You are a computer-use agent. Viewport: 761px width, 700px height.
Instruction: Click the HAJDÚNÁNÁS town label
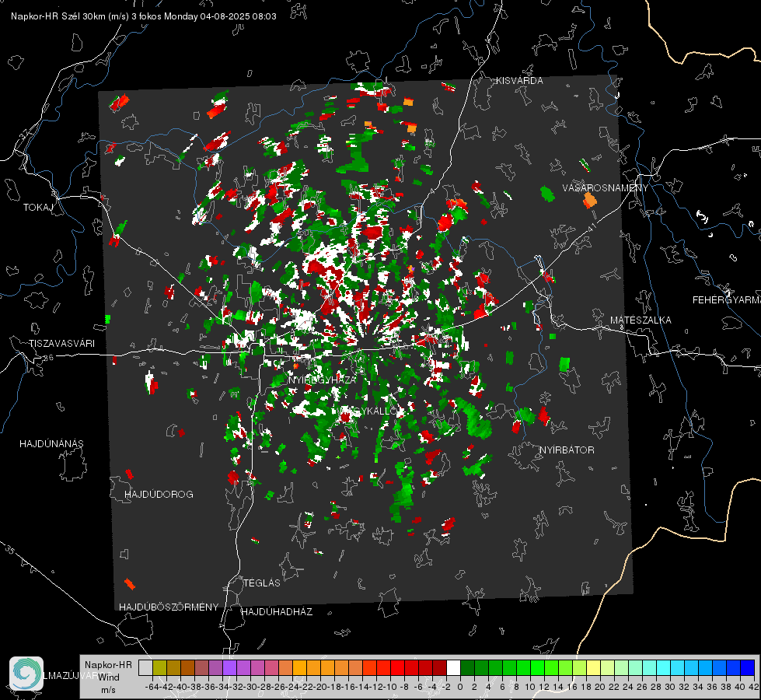[51, 443]
